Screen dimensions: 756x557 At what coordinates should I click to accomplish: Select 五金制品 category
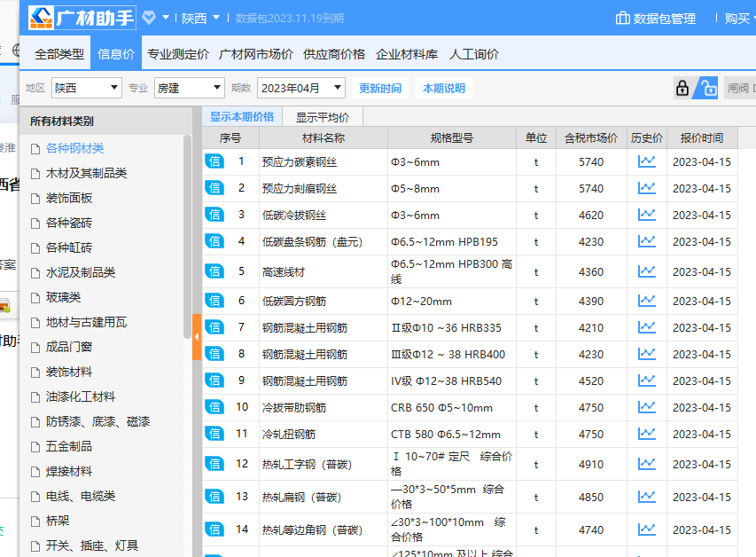[68, 446]
